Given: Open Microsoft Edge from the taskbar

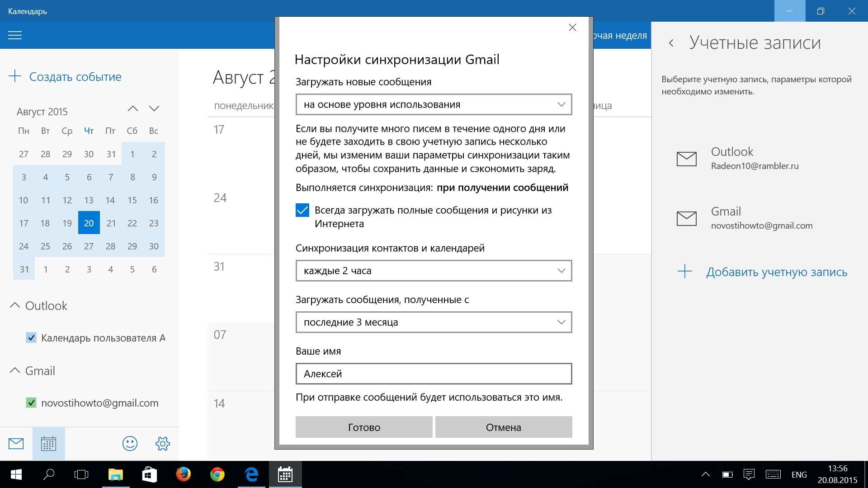Looking at the screenshot, I should tap(251, 474).
